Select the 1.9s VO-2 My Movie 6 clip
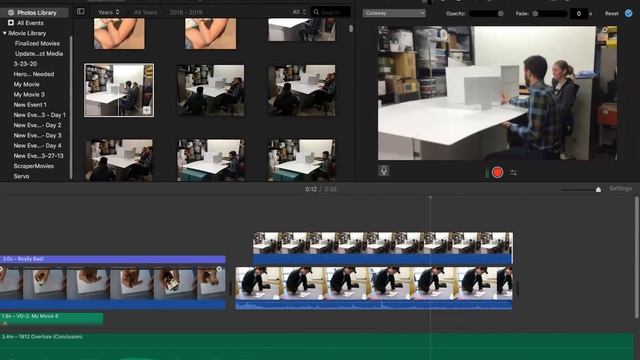The height and width of the screenshot is (360, 640). (51, 319)
